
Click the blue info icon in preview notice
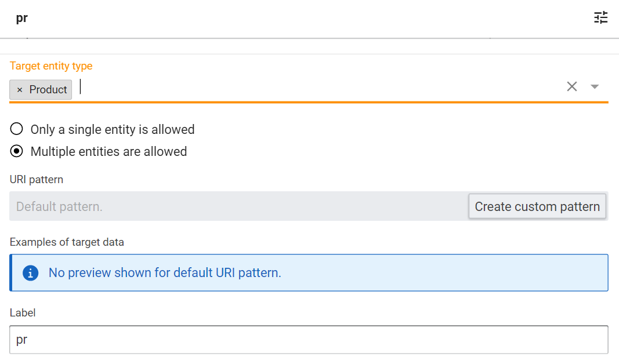(x=30, y=272)
